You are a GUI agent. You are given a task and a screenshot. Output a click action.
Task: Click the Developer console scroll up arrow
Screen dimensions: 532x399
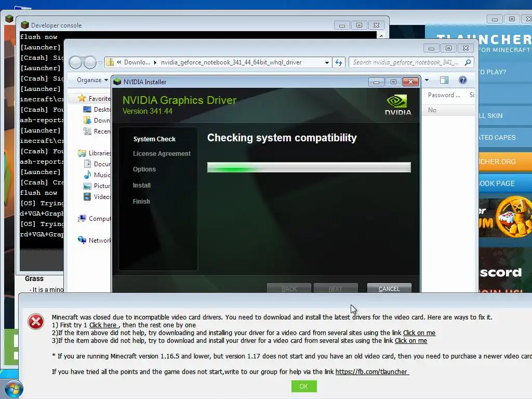coord(381,35)
